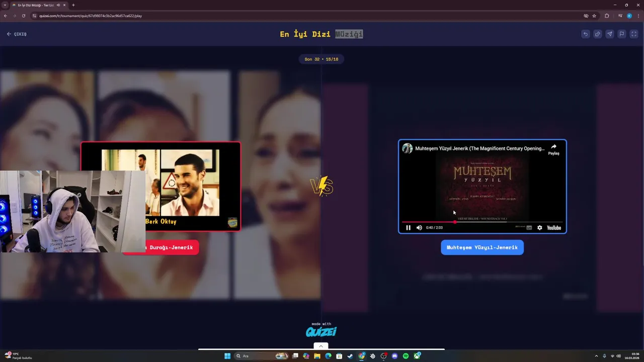Image resolution: width=644 pixels, height=362 pixels.
Task: Vote for Muhteşem Yüzyıl-Jenerik button
Action: 482,247
